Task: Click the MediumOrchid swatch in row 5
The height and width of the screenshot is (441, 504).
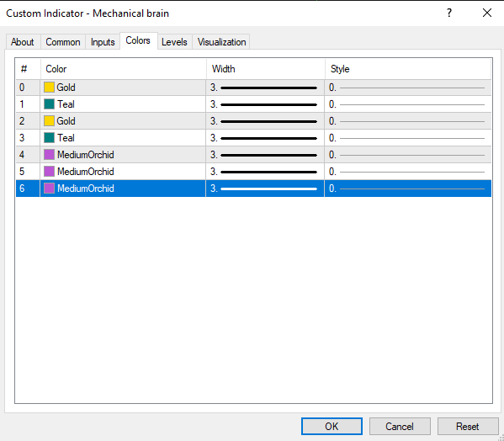Action: point(49,172)
